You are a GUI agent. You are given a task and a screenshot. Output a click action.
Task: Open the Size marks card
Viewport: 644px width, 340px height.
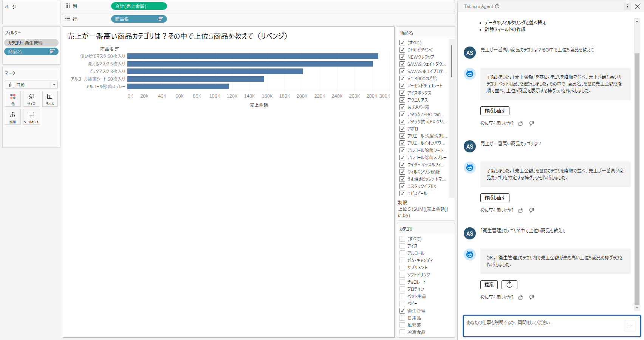[31, 99]
